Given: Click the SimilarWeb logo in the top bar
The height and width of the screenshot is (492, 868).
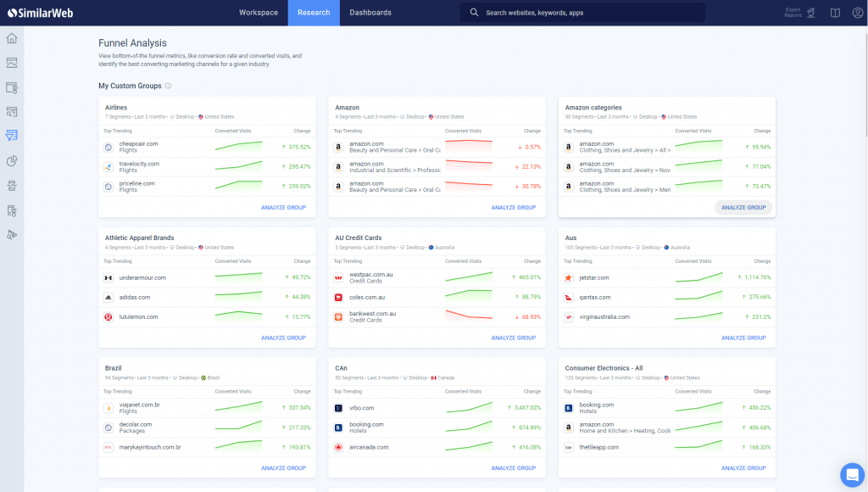Looking at the screenshot, I should pyautogui.click(x=41, y=13).
